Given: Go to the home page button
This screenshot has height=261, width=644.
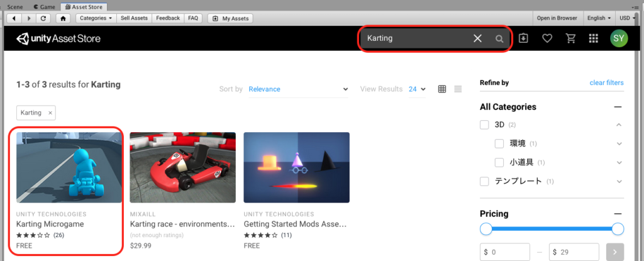Looking at the screenshot, I should [62, 18].
